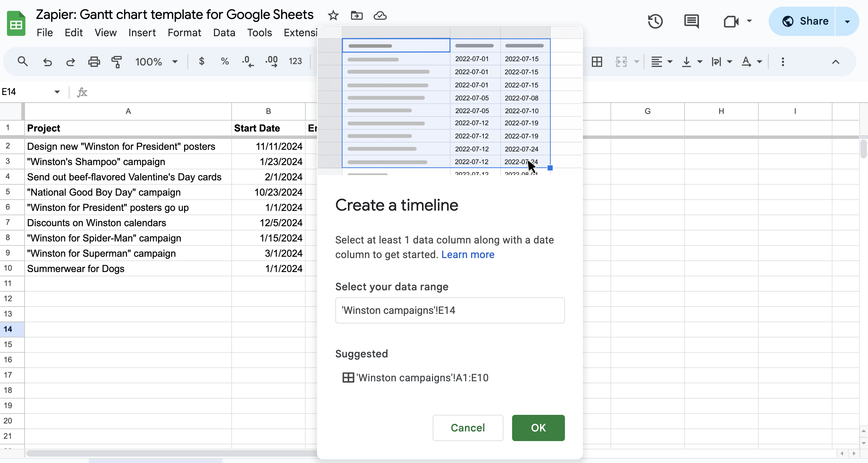The height and width of the screenshot is (463, 868).
Task: Choose suggested range 'Winston campaigns'!A1:E10
Action: (x=415, y=377)
